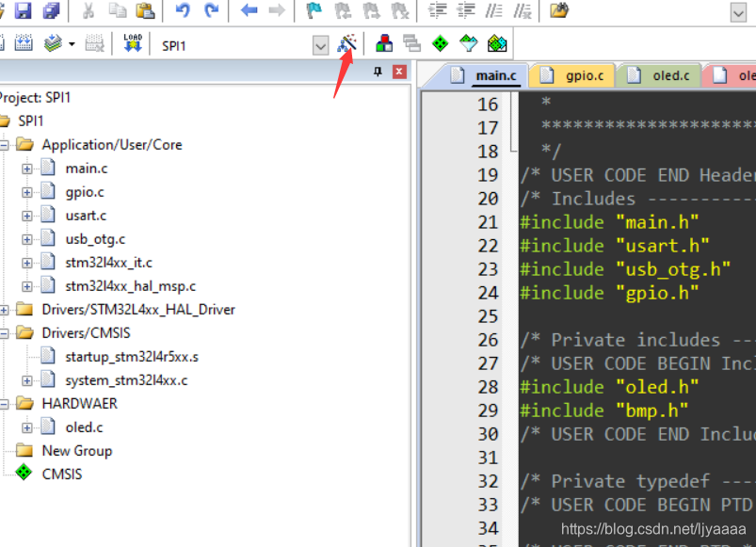Click the #include "main.h" code line

tap(609, 222)
